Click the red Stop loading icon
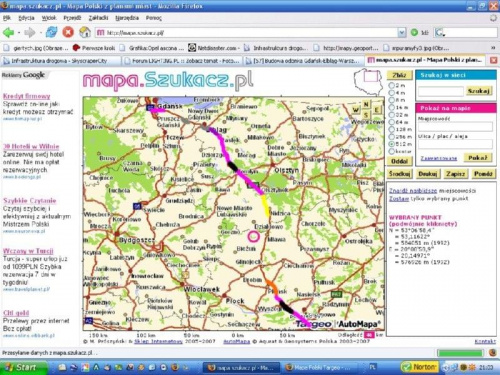Image resolution: width=500 pixels, height=375 pixels. (x=68, y=32)
